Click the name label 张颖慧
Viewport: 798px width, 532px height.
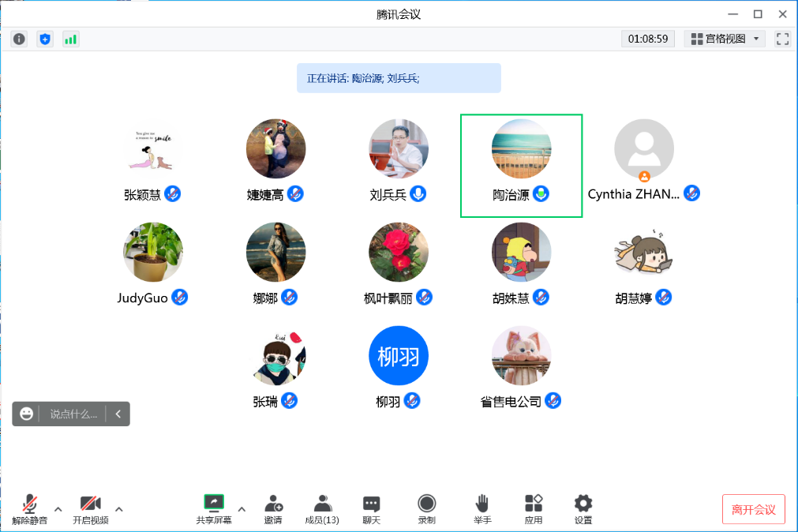[x=143, y=195]
